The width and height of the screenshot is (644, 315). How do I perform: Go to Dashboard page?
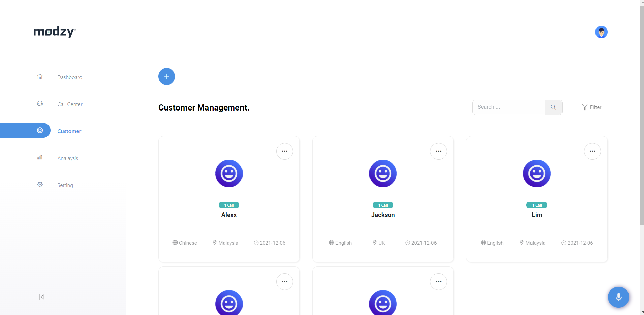(x=70, y=77)
